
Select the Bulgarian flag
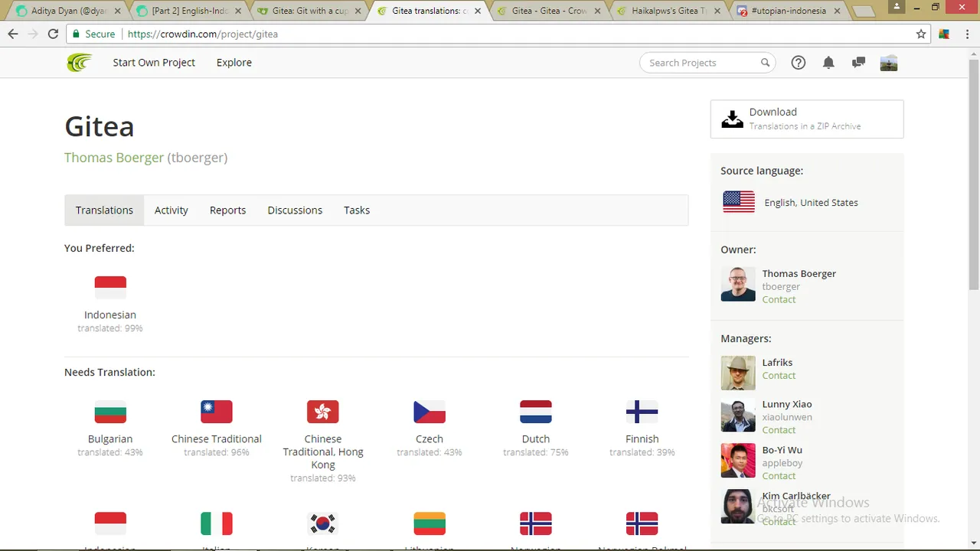110,412
